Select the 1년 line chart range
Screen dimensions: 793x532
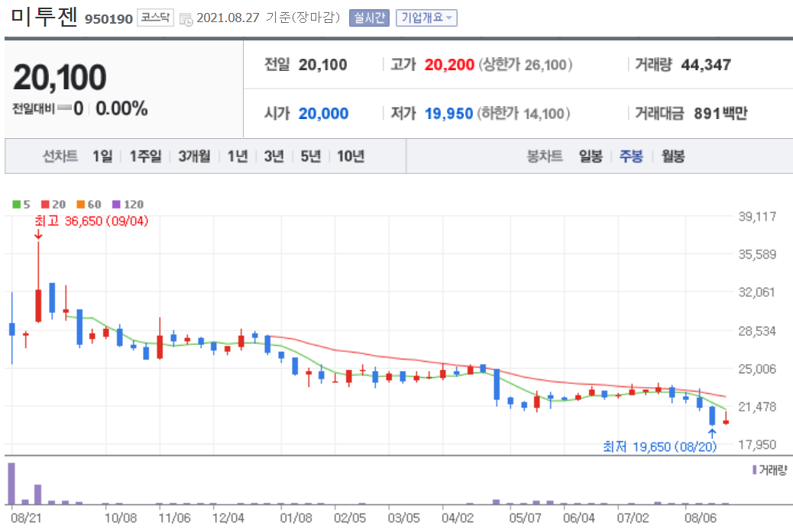[238, 156]
